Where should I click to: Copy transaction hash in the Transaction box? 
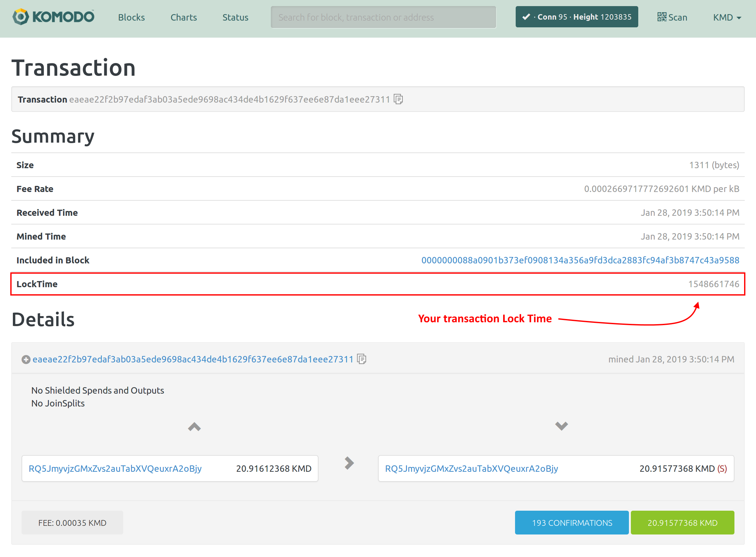(398, 99)
